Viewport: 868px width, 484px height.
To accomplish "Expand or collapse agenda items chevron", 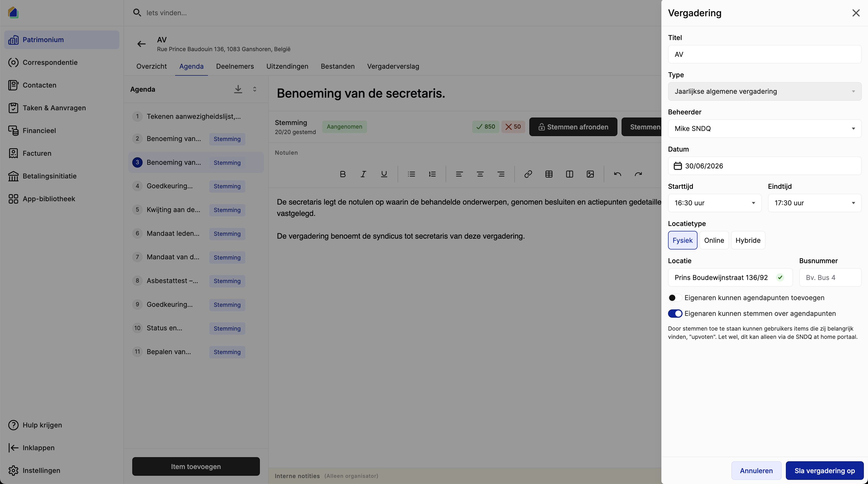I will [x=255, y=89].
